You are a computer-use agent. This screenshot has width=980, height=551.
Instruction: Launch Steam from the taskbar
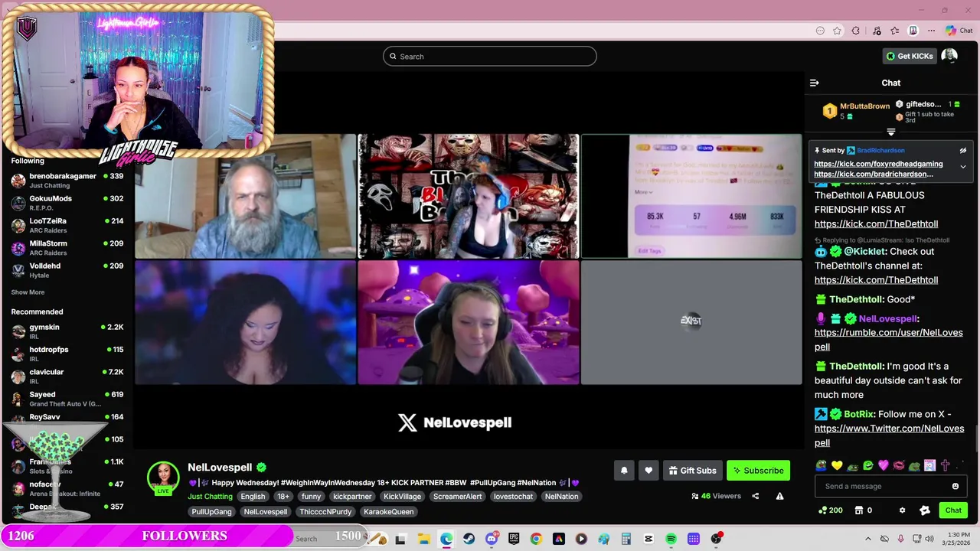tap(469, 539)
